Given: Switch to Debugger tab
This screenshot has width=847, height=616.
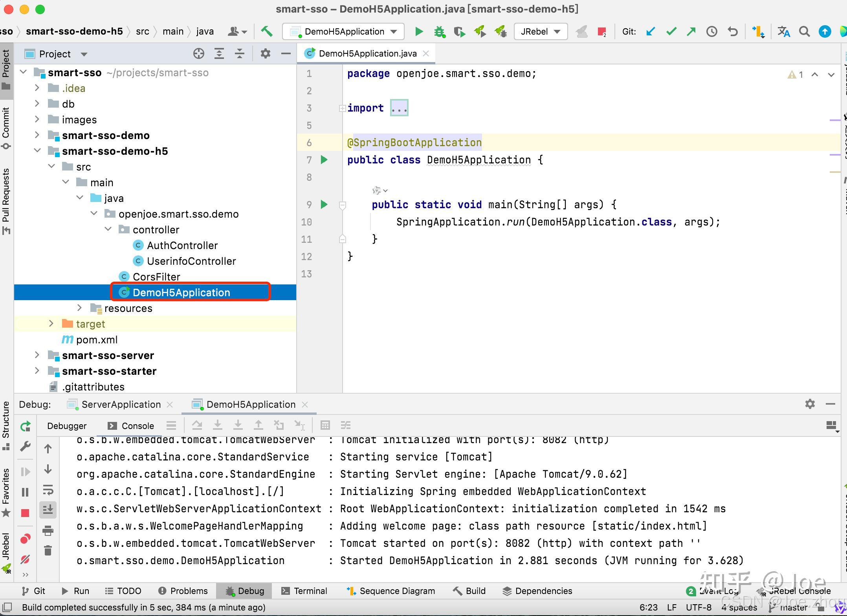Looking at the screenshot, I should pos(67,426).
